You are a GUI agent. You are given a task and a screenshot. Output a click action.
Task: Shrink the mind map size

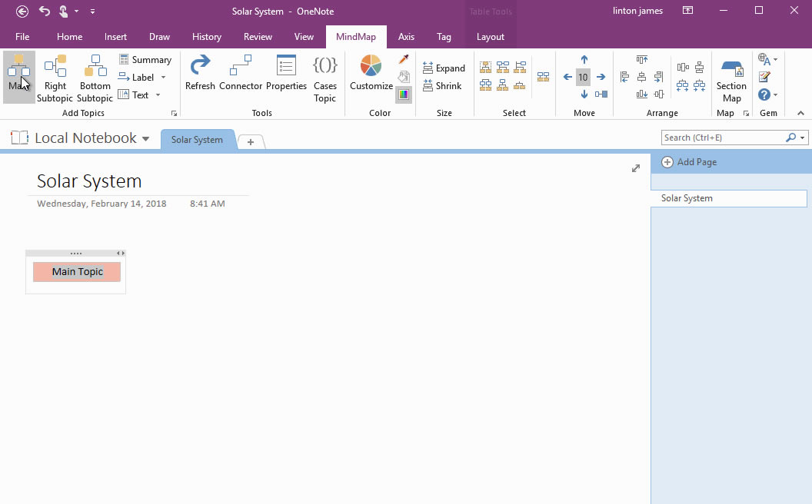(x=443, y=86)
